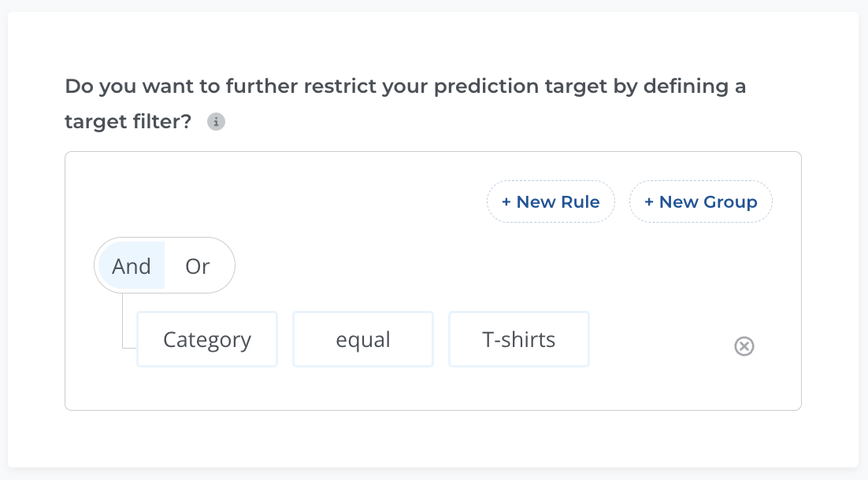The image size is (868, 480).
Task: Change the comparison from equal
Action: click(x=363, y=339)
